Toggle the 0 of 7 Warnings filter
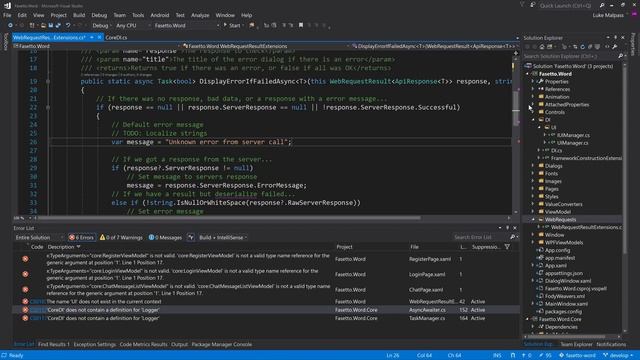Screen dimensions: 640x360 (x=121, y=238)
